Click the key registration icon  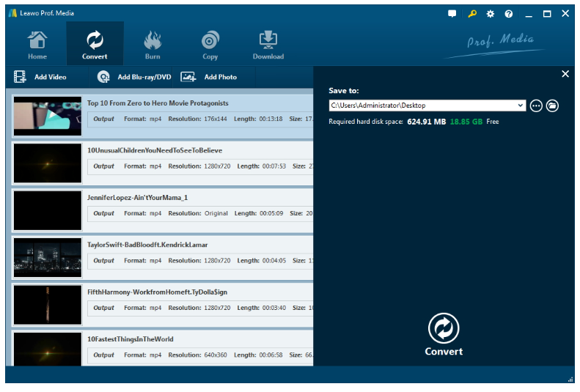click(472, 14)
